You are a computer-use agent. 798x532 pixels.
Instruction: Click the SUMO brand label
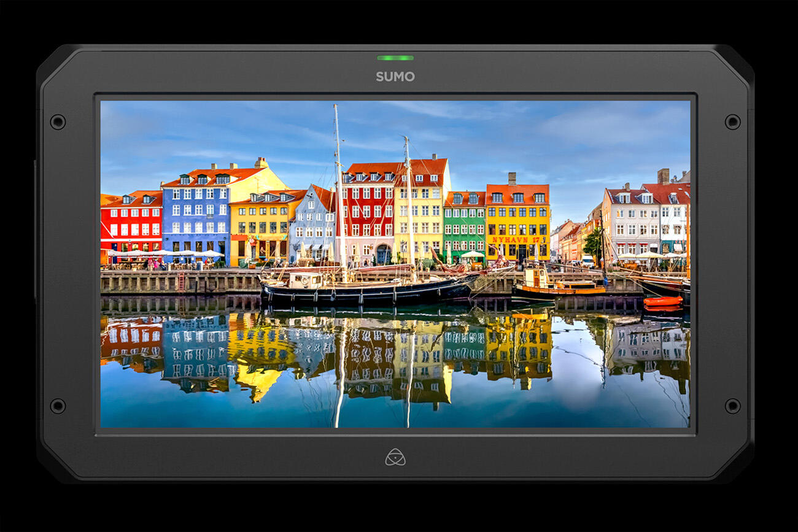coord(395,77)
